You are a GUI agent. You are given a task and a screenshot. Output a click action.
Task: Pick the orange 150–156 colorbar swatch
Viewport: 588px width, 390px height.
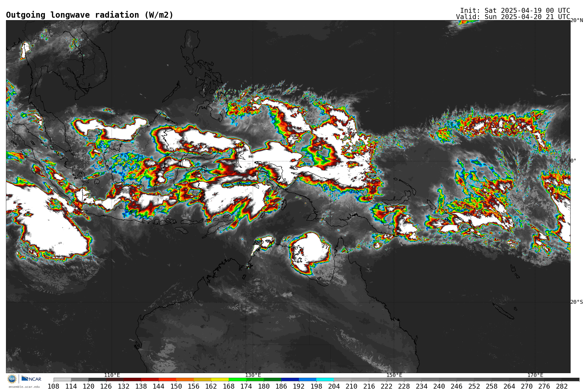tap(185, 379)
